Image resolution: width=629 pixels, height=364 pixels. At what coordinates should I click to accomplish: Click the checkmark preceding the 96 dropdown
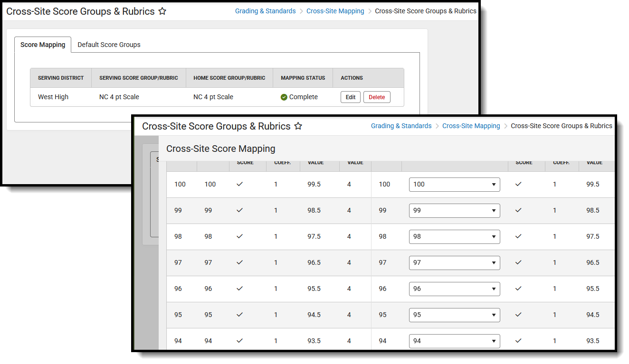(x=239, y=289)
